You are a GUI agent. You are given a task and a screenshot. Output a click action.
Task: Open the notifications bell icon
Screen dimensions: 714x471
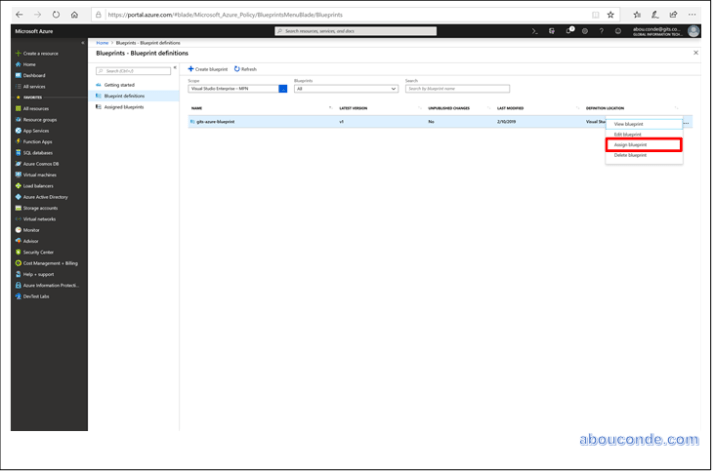[569, 31]
